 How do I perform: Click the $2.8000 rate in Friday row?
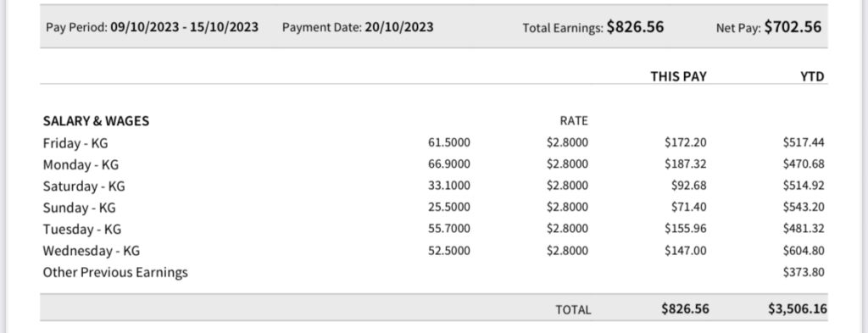click(567, 142)
